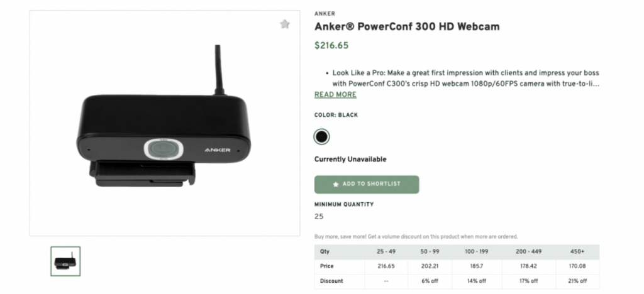Select the 450+ quantity tier
The image size is (644, 294).
coord(577,252)
